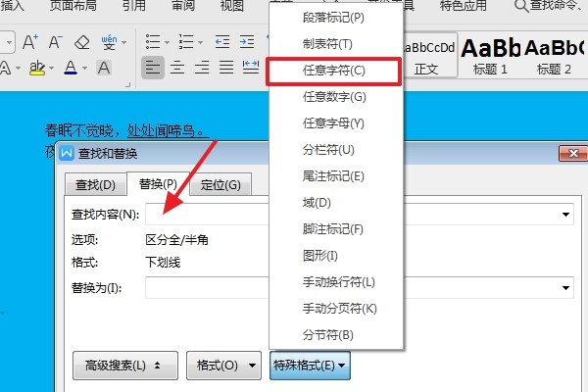This screenshot has width=588, height=392.
Task: Choose 任意字符(C) menu item
Action: point(334,71)
